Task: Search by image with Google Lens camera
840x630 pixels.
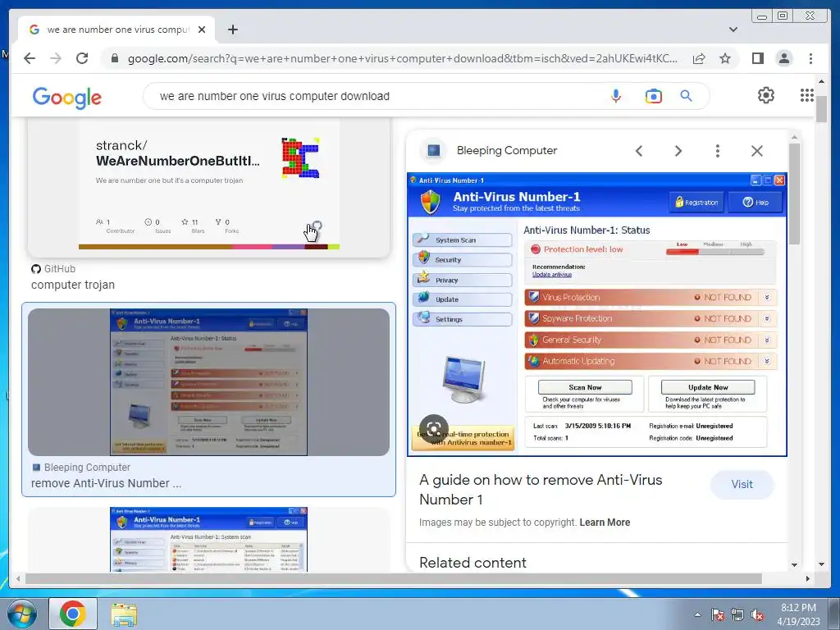Action: pyautogui.click(x=653, y=96)
